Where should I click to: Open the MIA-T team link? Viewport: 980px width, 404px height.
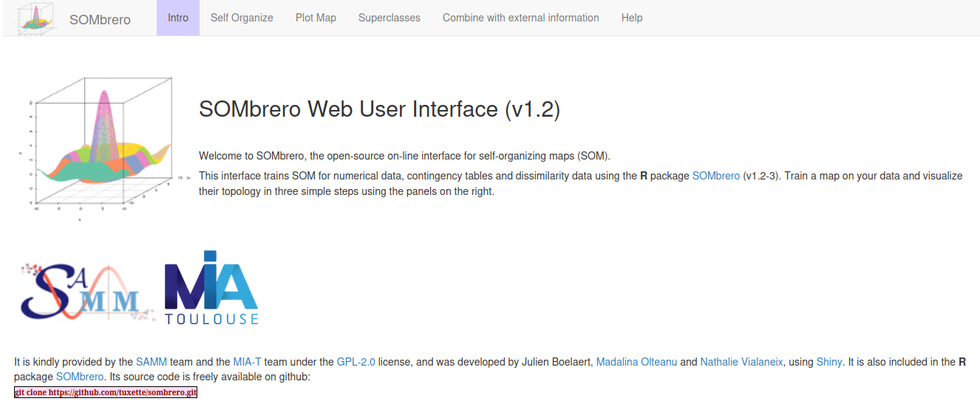(x=248, y=362)
